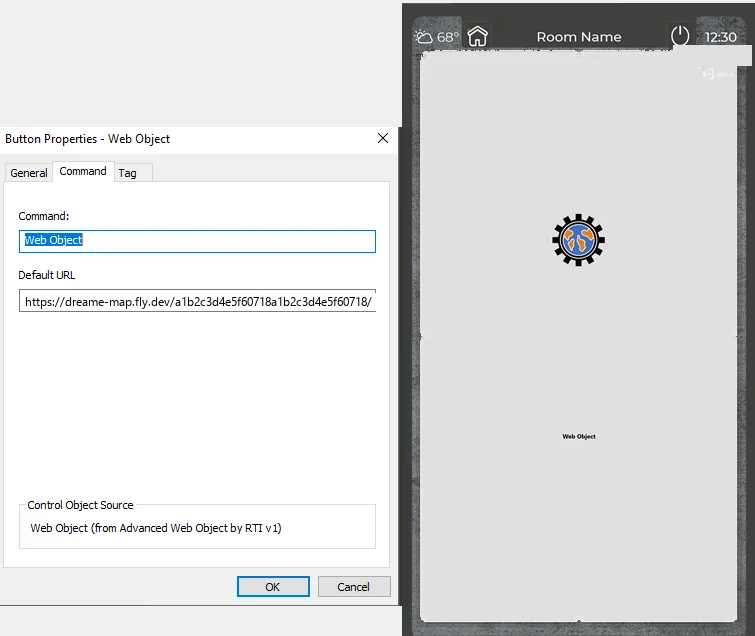Open the Tag tab
Image resolution: width=755 pixels, height=636 pixels.
133,173
